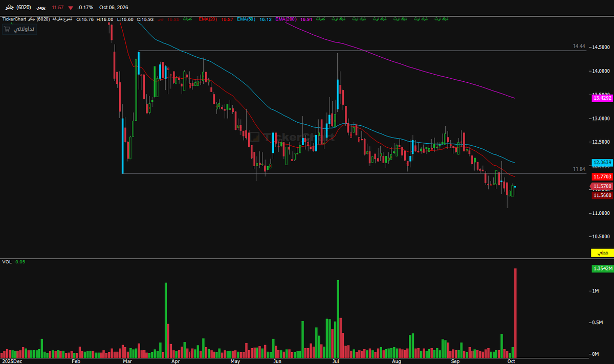Click the TickerChart legend title
This screenshot has height=364, width=614.
[x=15, y=19]
